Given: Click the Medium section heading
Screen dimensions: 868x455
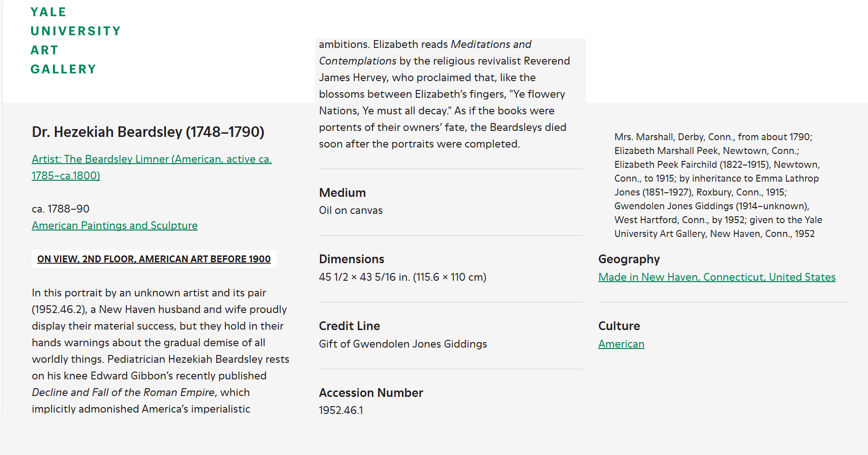Looking at the screenshot, I should pos(342,193).
